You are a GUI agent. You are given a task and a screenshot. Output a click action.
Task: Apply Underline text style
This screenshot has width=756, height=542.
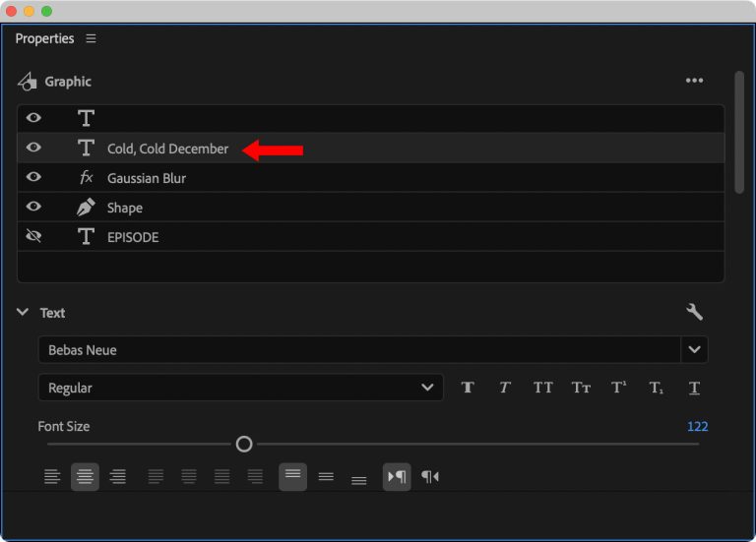click(694, 388)
